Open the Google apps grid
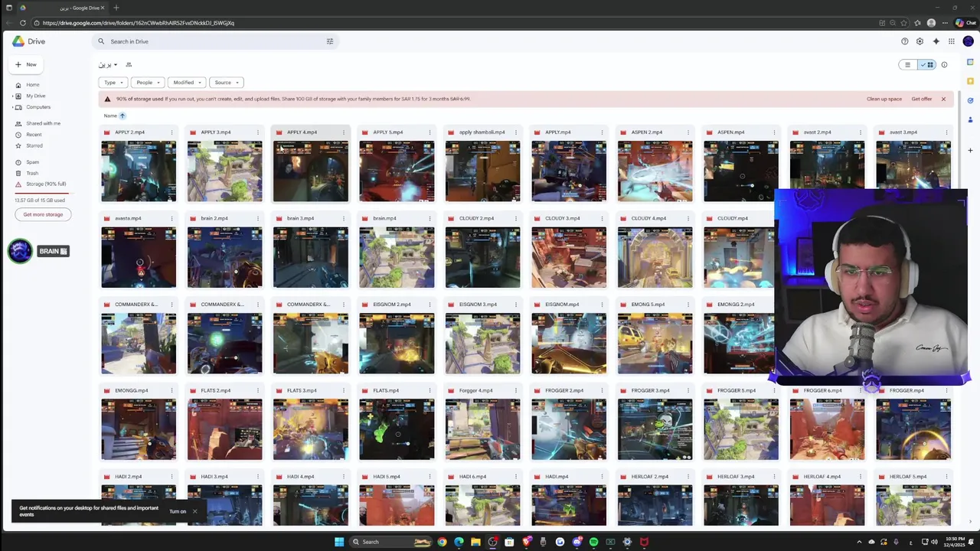The image size is (980, 551). tap(952, 41)
